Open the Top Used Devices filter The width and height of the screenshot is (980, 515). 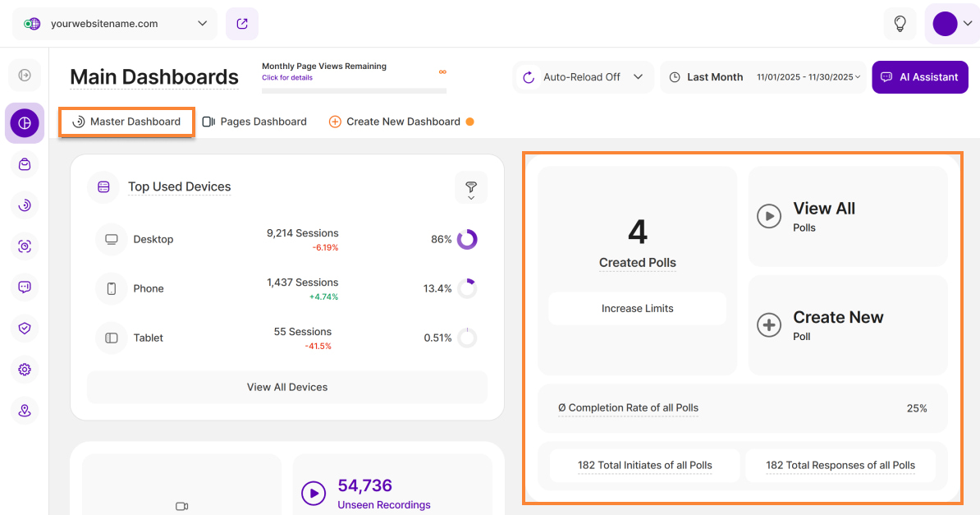(x=471, y=188)
